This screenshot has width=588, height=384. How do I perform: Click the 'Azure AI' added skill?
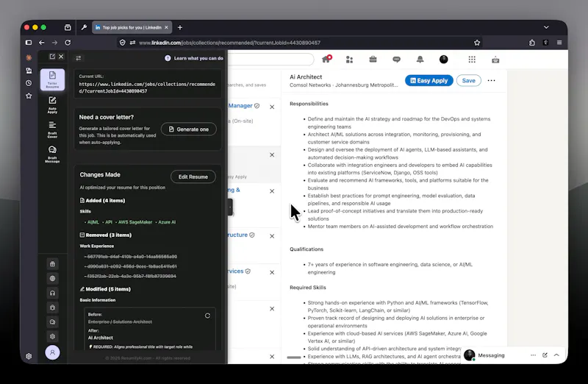[x=167, y=222]
